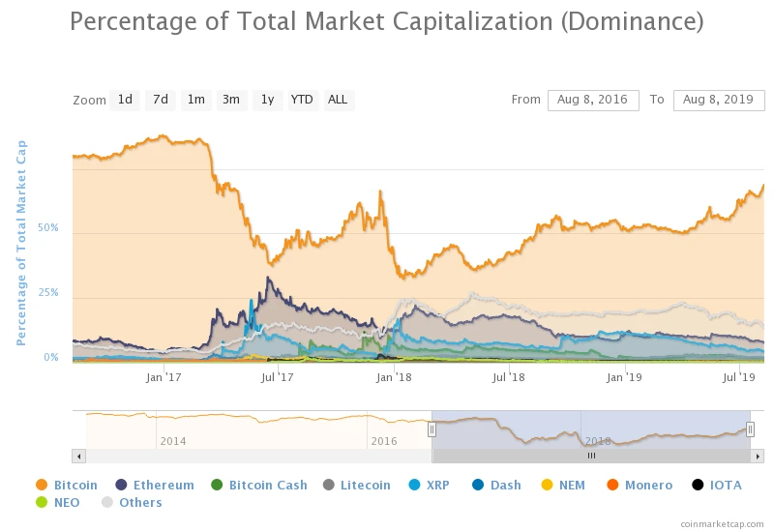Zoom chart to 3m range
This screenshot has width=774, height=532.
click(230, 100)
